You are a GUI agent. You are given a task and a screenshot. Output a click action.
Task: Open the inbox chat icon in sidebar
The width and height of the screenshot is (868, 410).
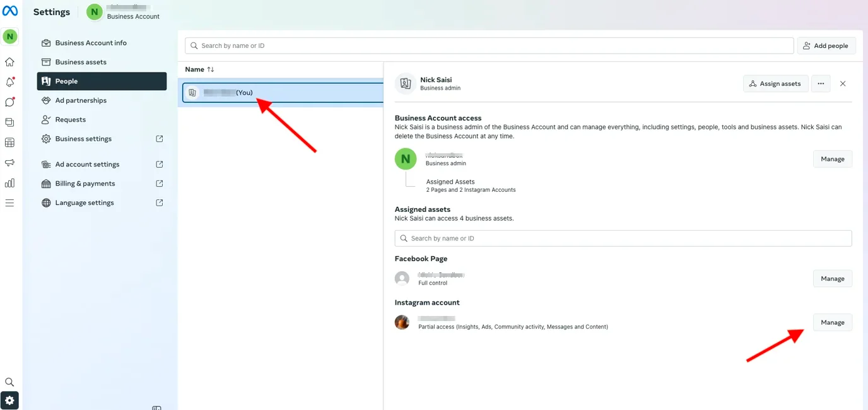pyautogui.click(x=9, y=102)
